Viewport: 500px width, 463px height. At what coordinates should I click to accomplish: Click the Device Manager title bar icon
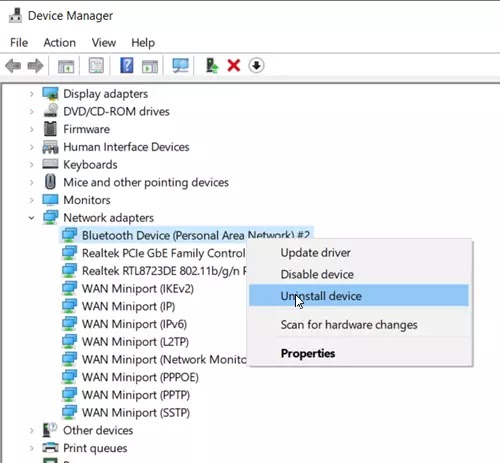15,15
